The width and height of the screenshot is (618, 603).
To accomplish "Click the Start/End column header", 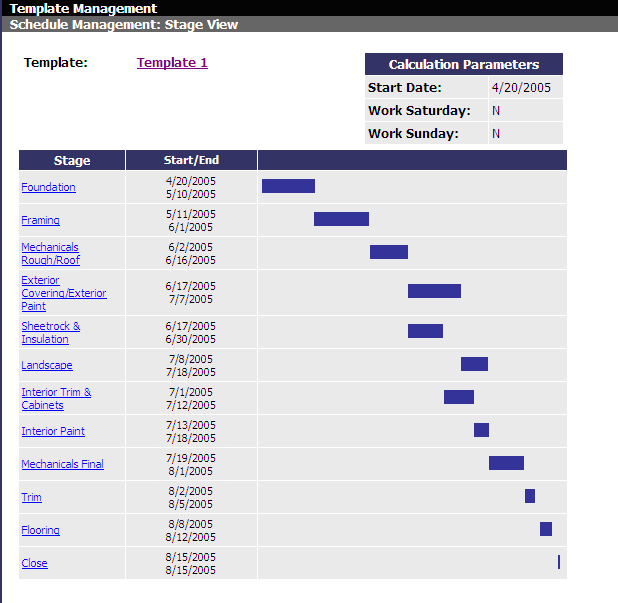I will coord(192,160).
